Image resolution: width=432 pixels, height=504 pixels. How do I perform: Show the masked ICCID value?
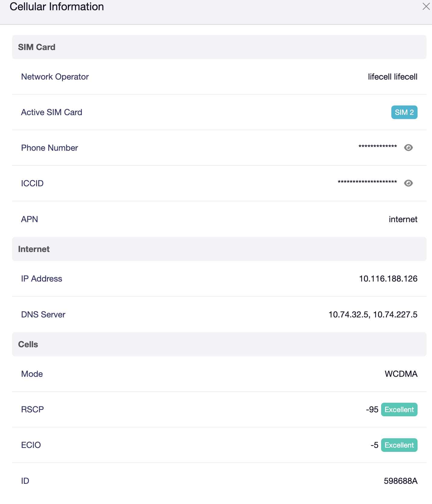point(408,183)
